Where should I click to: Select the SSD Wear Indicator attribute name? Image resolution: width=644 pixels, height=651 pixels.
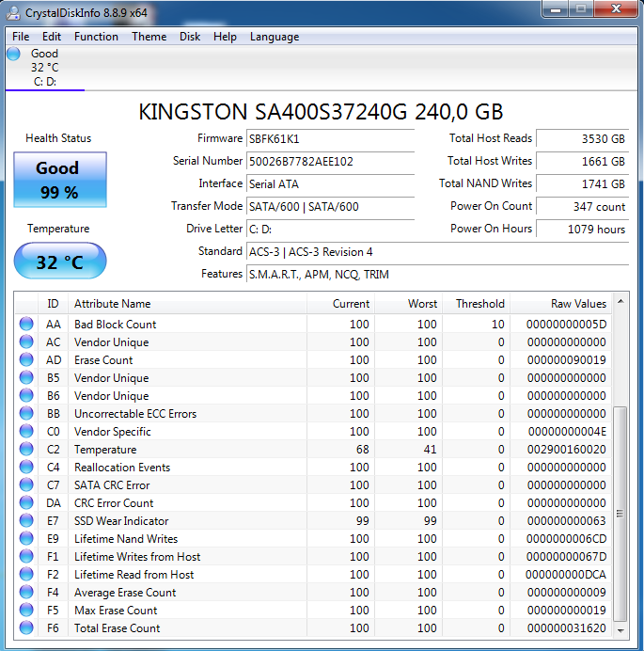121,520
